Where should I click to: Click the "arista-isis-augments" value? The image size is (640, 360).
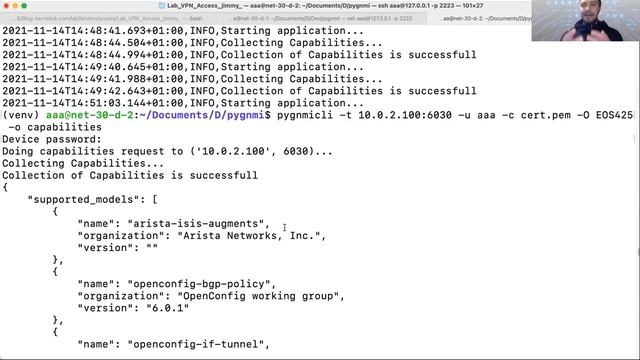pos(196,224)
